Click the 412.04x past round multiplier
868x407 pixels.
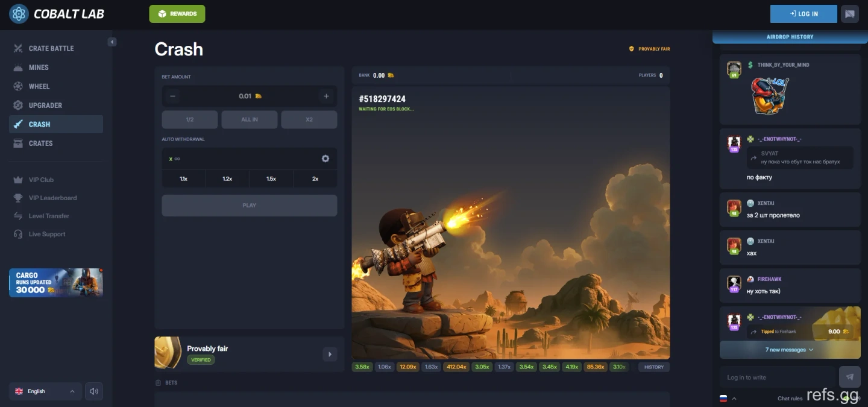(456, 367)
